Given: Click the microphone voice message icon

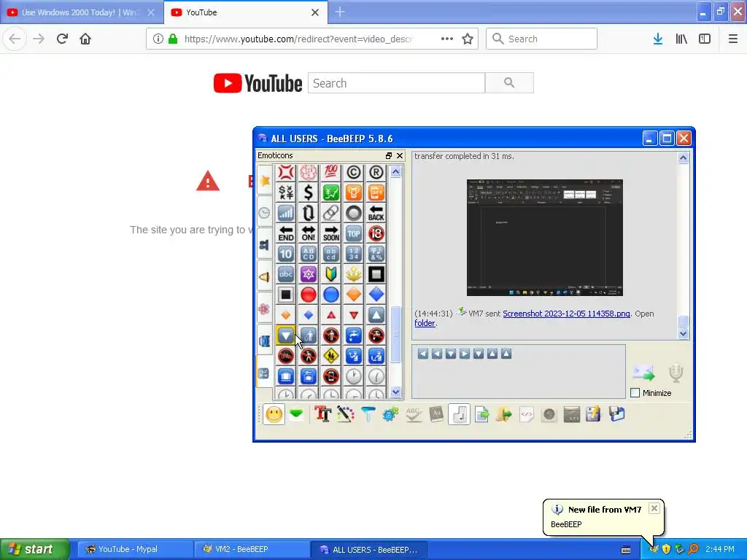Looking at the screenshot, I should 676,373.
